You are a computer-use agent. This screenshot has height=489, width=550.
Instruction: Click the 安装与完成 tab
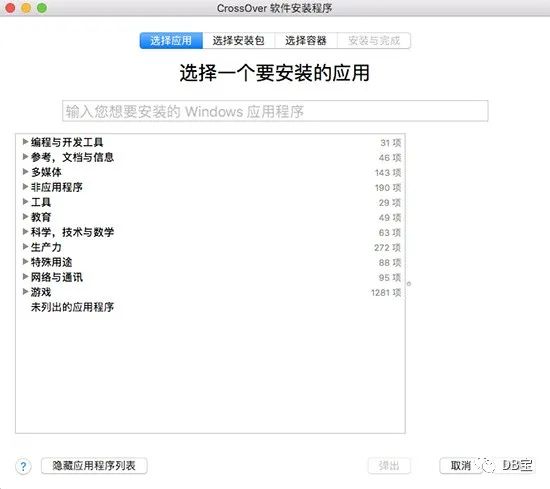click(x=374, y=41)
